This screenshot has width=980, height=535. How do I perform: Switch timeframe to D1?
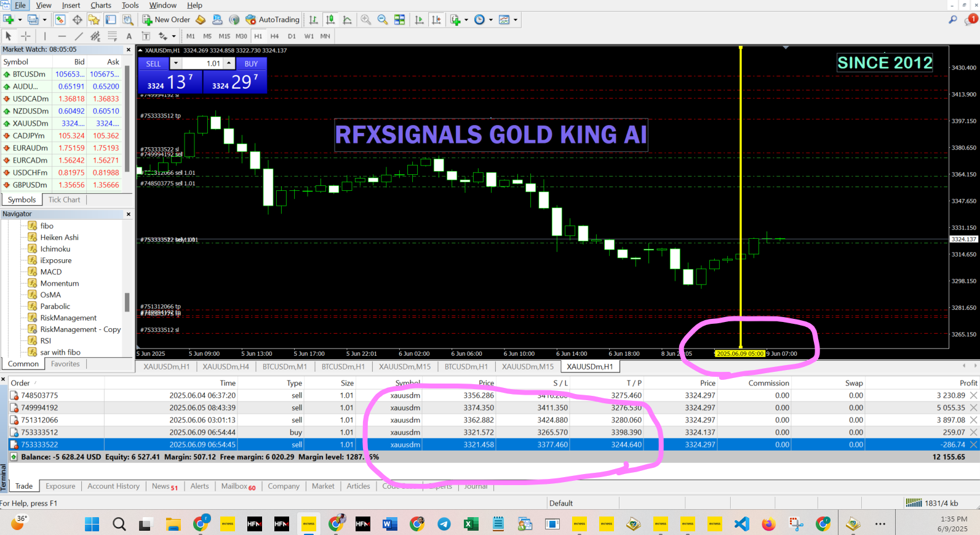(292, 36)
